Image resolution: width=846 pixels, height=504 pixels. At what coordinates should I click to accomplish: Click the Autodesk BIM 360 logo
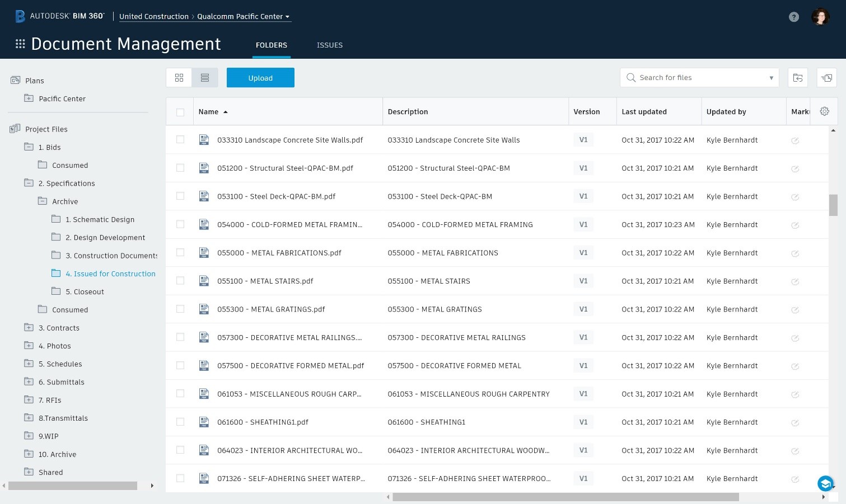coord(59,16)
